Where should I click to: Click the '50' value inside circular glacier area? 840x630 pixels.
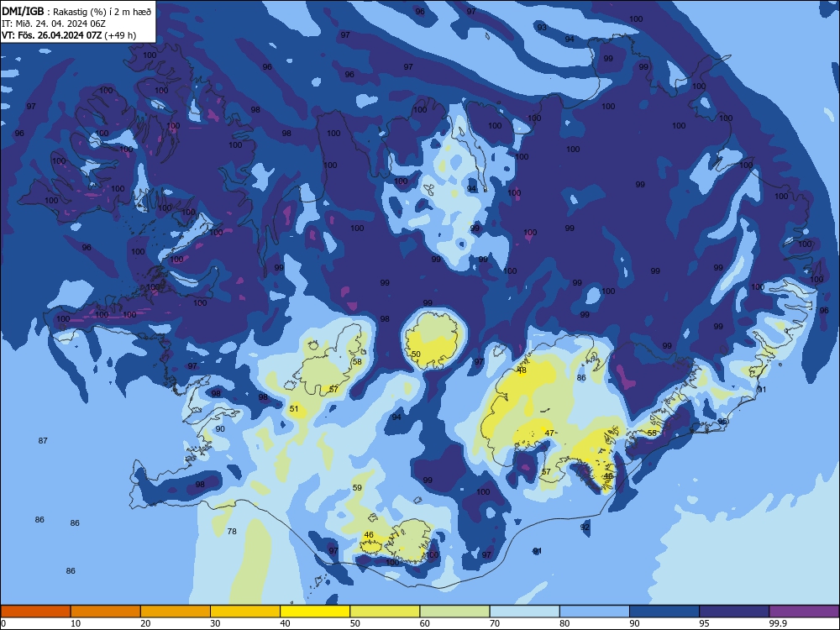coord(416,354)
